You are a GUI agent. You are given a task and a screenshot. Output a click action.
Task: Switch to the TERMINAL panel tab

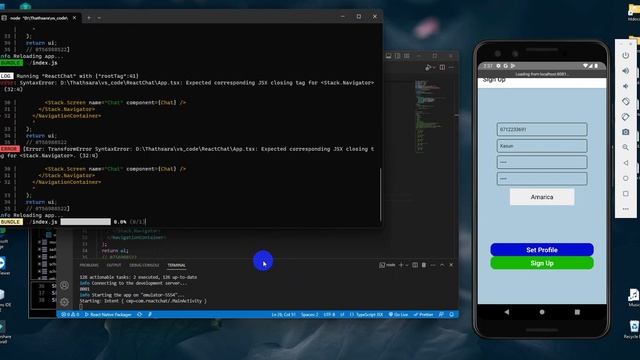coord(176,265)
